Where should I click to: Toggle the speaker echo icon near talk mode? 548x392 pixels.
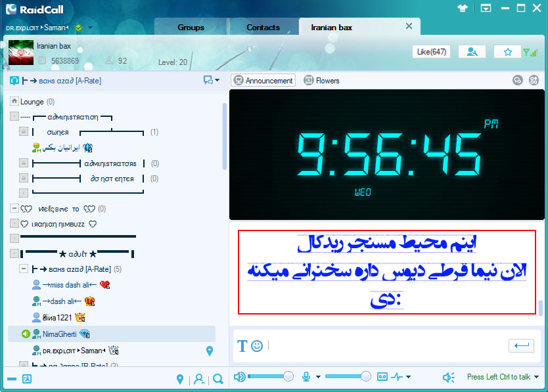[449, 377]
